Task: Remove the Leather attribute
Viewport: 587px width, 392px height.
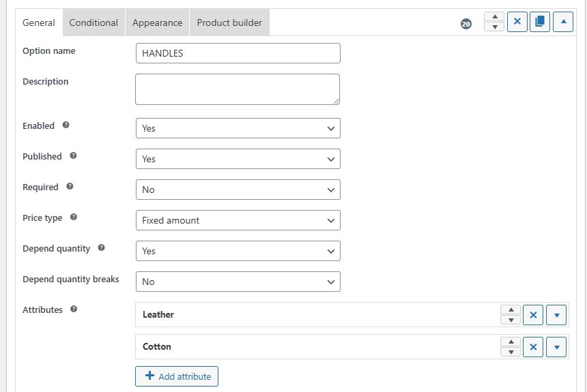Action: [x=533, y=315]
